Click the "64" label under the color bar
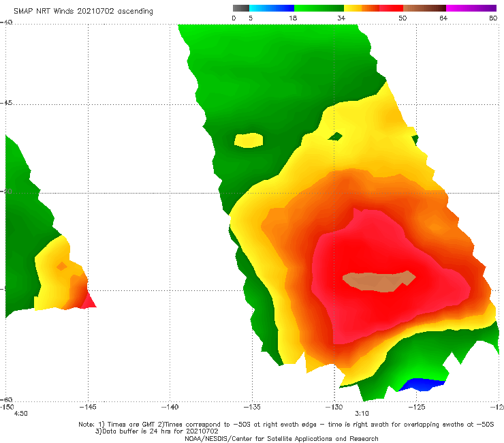 (443, 18)
